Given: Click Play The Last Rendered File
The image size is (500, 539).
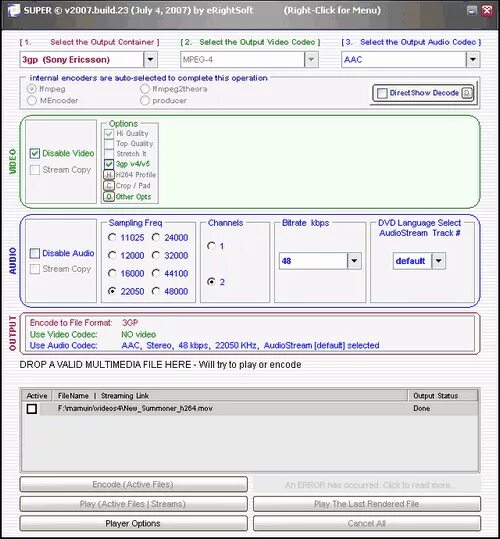Looking at the screenshot, I should click(367, 504).
